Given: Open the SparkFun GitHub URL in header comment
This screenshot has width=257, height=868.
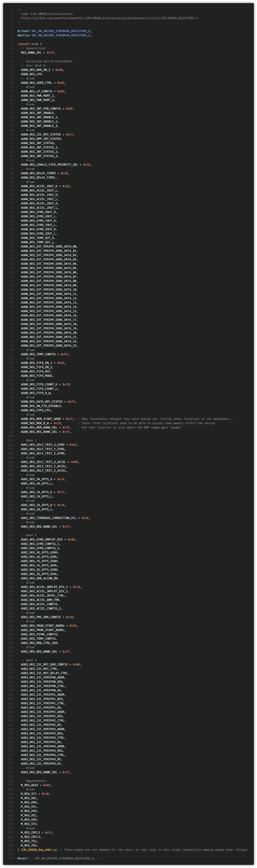Looking at the screenshot, I should click(109, 18).
